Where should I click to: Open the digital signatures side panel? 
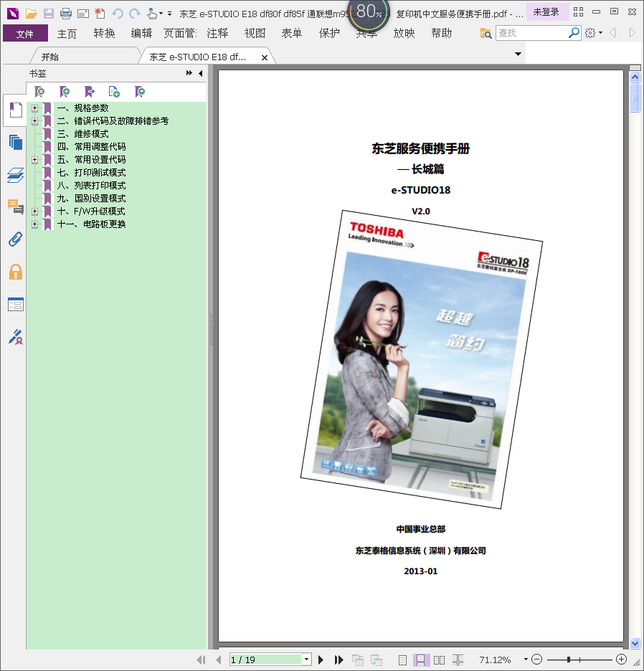[x=15, y=337]
